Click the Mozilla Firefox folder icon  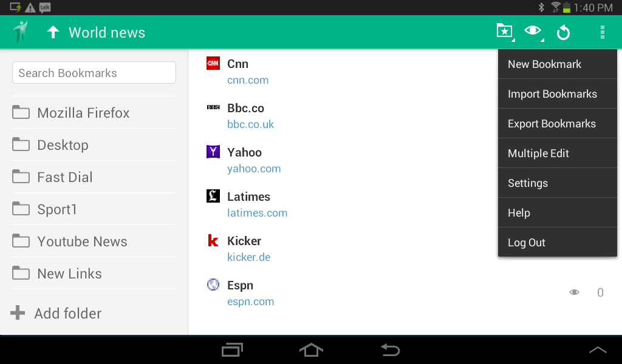(21, 112)
